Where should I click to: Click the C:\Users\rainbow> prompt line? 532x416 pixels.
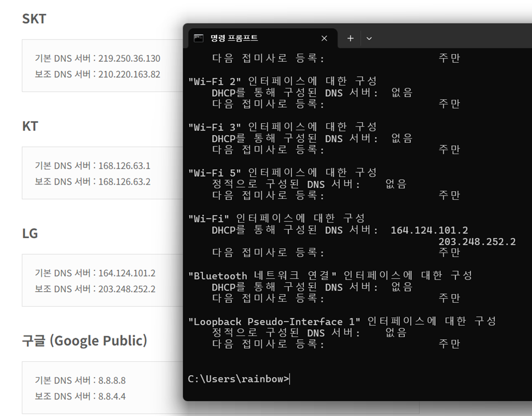(239, 378)
